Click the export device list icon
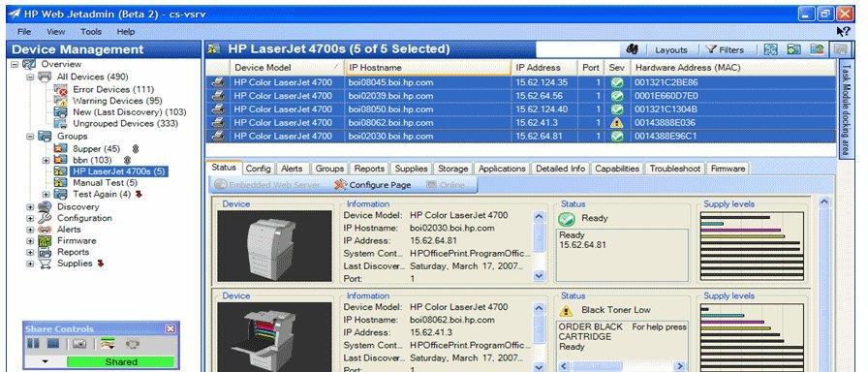Screen dimensions: 868x372 817,49
